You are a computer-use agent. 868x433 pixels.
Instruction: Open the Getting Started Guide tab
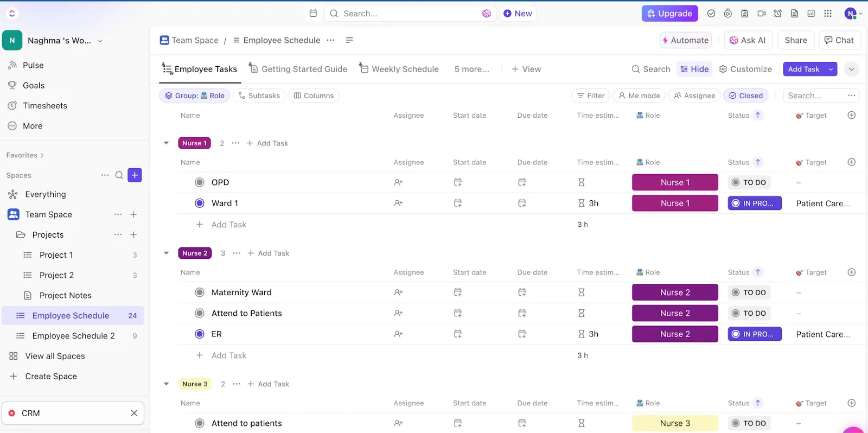(x=298, y=69)
